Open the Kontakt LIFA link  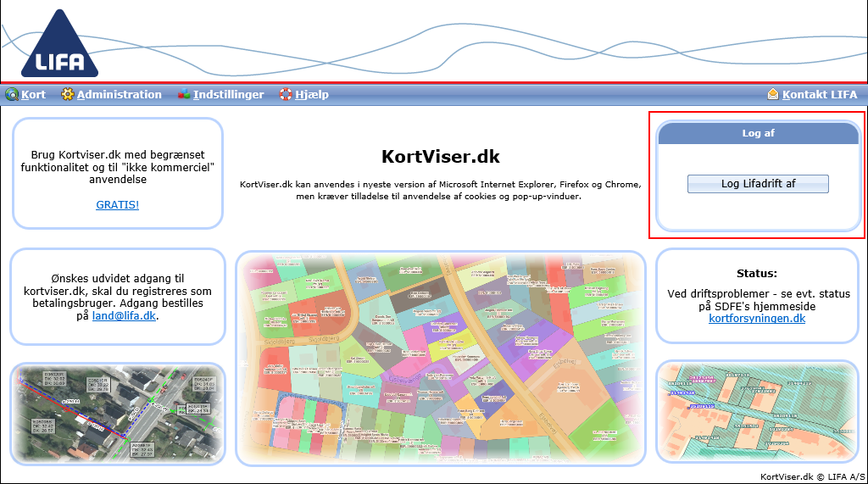pos(820,95)
